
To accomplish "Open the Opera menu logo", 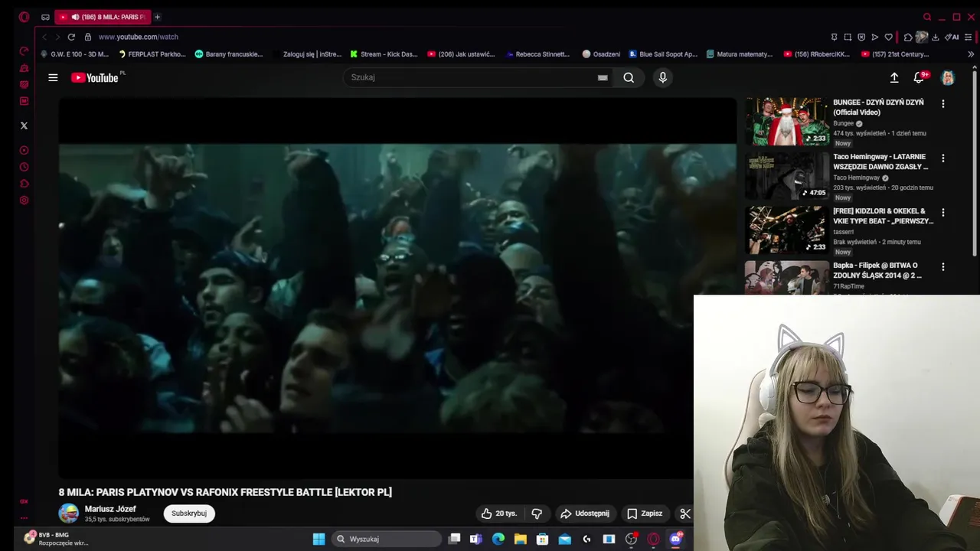I will pos(24,17).
